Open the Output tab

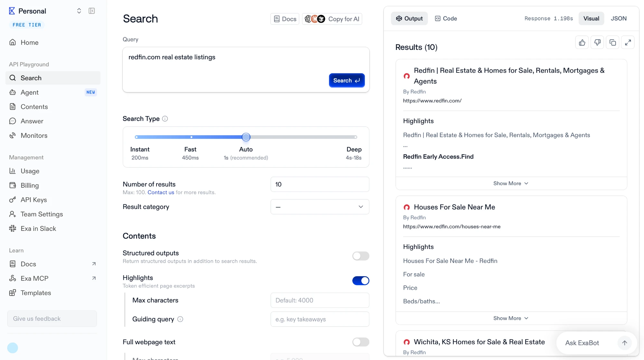click(409, 18)
